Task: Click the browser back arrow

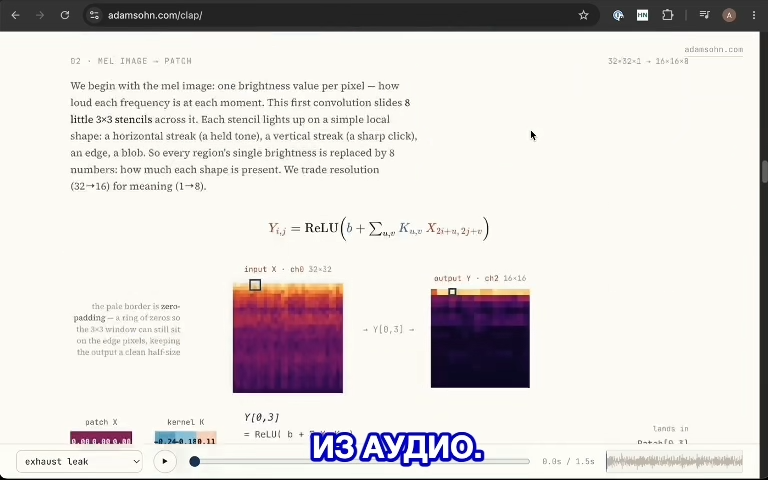Action: [15, 15]
